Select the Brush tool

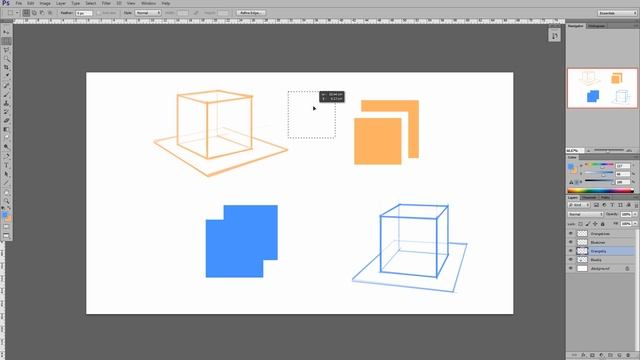click(x=6, y=95)
